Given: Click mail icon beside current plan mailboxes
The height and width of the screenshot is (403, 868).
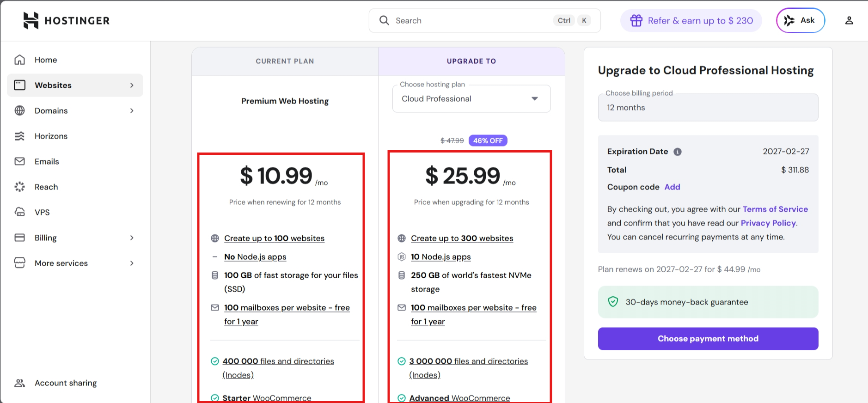Looking at the screenshot, I should 215,308.
